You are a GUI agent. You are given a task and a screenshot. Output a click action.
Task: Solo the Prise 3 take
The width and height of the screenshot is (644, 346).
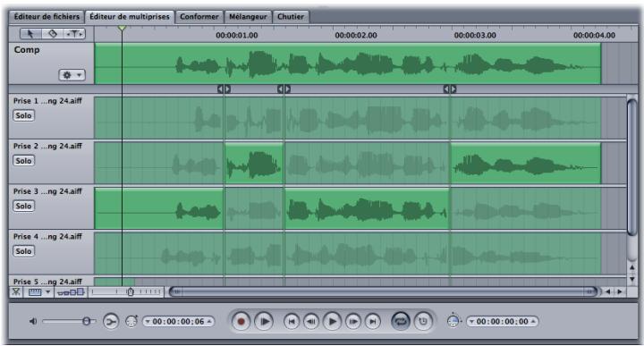(23, 206)
